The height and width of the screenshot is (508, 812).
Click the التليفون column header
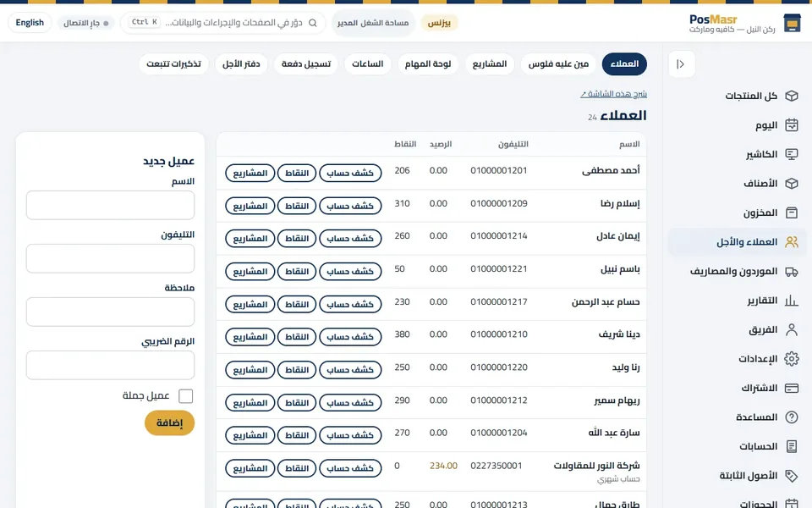[x=513, y=144]
